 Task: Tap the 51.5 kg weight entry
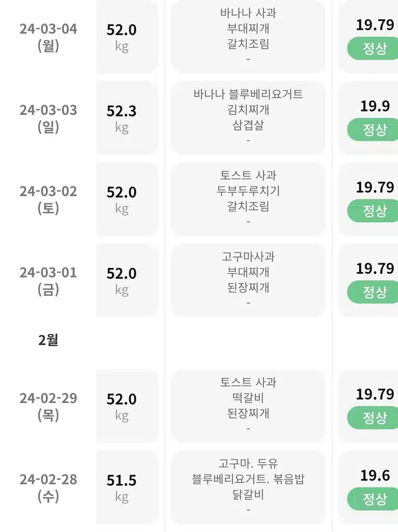[127, 487]
